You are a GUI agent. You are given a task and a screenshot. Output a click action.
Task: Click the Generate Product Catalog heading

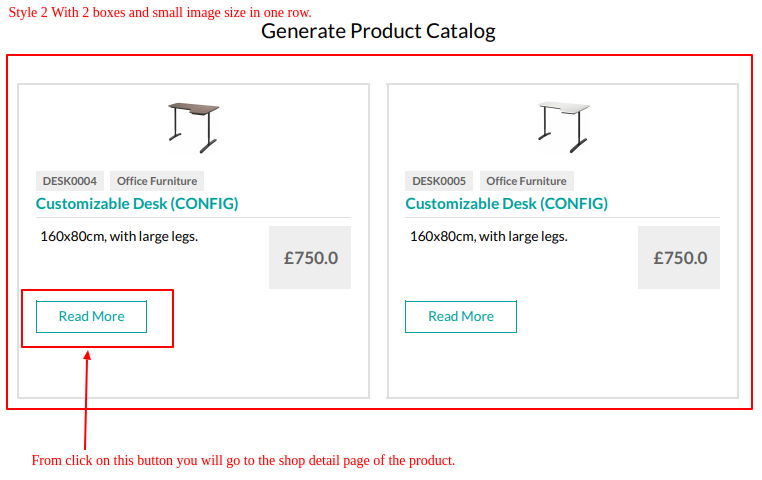pyautogui.click(x=378, y=31)
